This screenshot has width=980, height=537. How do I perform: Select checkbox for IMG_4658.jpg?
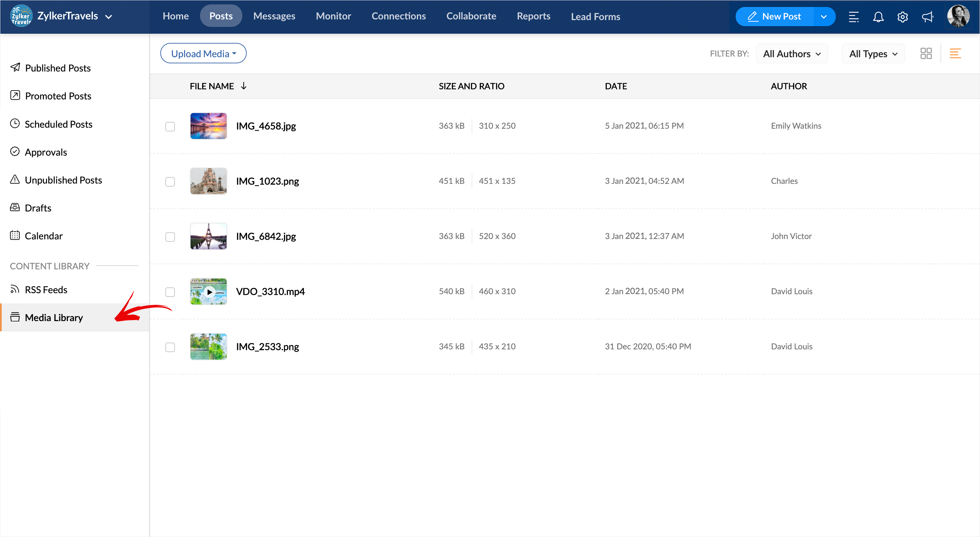tap(170, 126)
